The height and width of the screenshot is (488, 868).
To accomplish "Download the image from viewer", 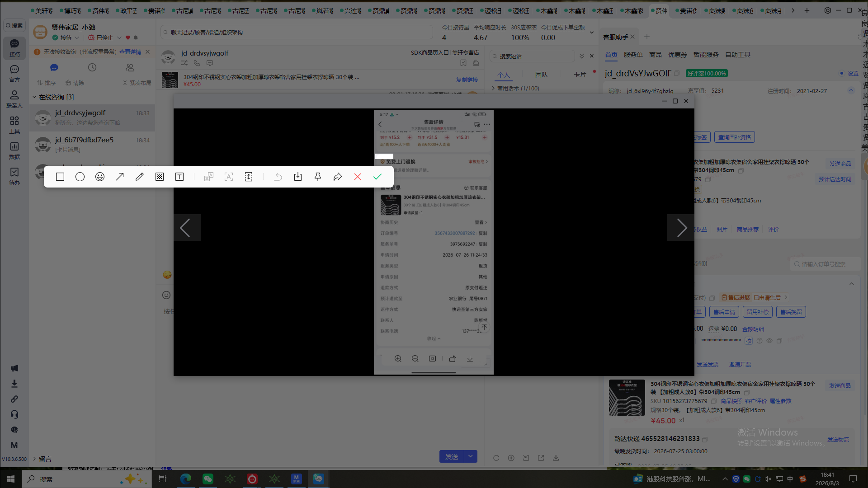I will 470,358.
